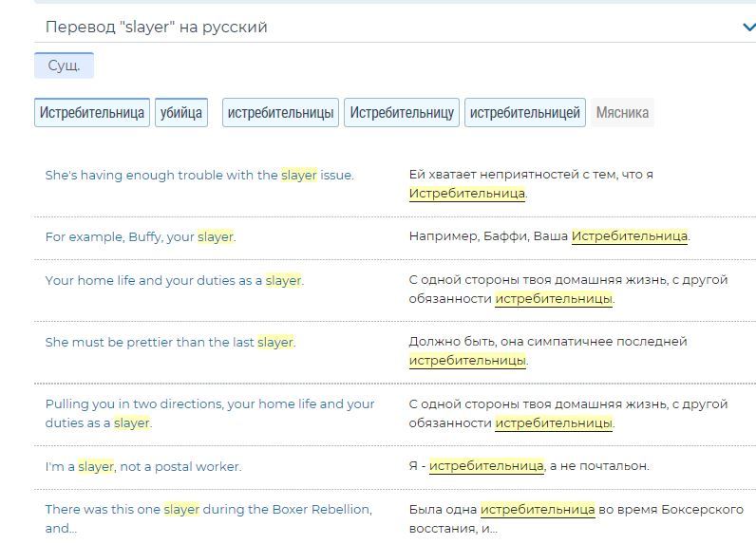Click Russian sentence "Например, Баффи, Ваша Истребительница"
This screenshot has height=544, width=756.
pyautogui.click(x=549, y=236)
